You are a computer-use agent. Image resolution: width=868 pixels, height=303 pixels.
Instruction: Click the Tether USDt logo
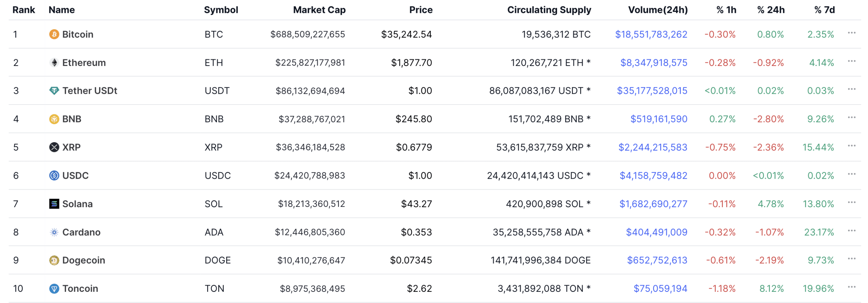click(x=54, y=90)
